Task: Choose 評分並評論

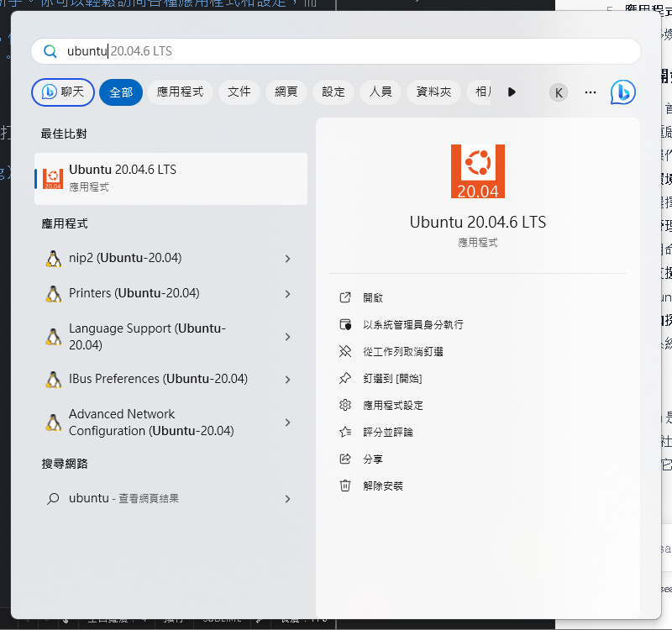Action: (x=388, y=432)
